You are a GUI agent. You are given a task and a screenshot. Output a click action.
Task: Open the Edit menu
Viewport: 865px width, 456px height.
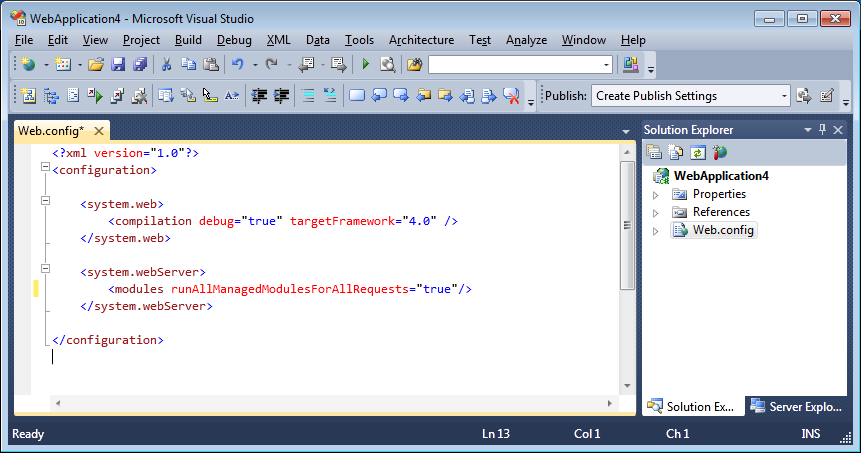point(57,40)
